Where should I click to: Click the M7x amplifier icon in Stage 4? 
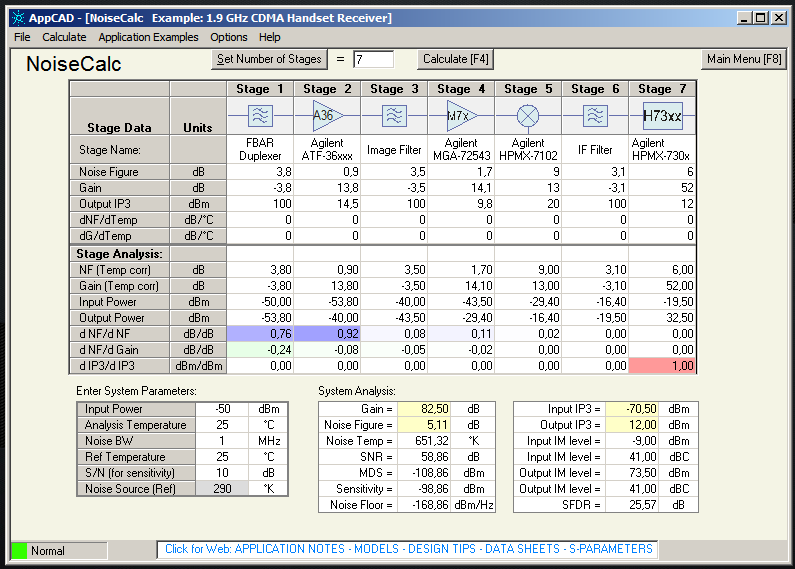(x=461, y=116)
